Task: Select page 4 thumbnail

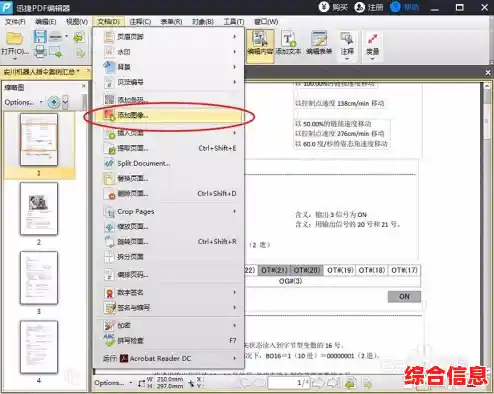Action: [x=39, y=347]
